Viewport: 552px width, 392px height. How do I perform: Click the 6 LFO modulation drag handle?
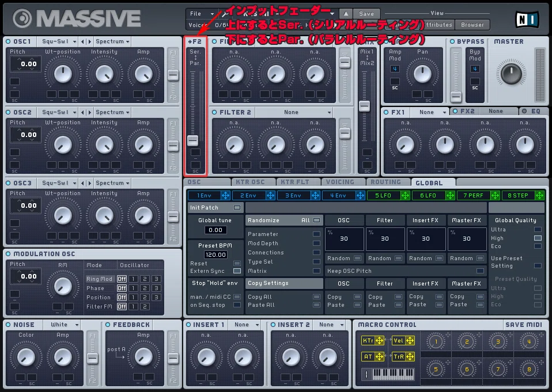pyautogui.click(x=450, y=196)
